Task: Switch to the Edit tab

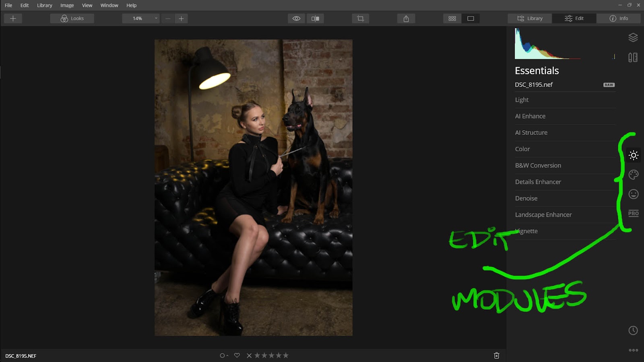Action: coord(574,19)
